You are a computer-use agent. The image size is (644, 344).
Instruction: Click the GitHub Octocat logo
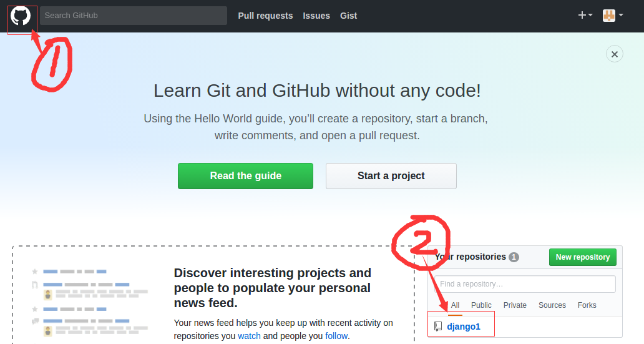(21, 16)
